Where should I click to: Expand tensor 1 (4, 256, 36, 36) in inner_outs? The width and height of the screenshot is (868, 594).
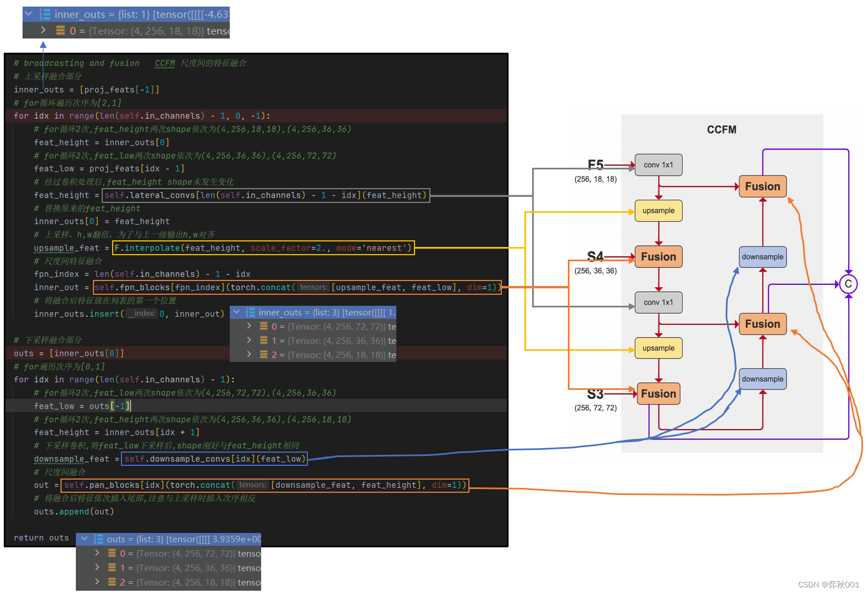(x=250, y=340)
